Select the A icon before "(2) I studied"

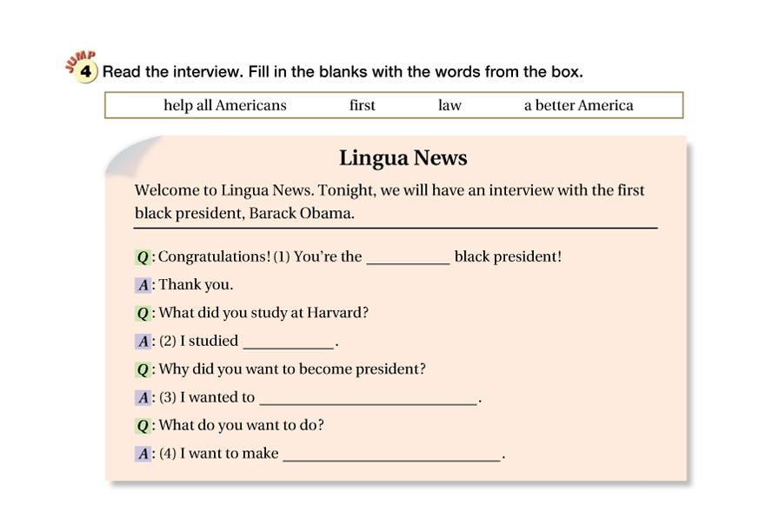(143, 342)
